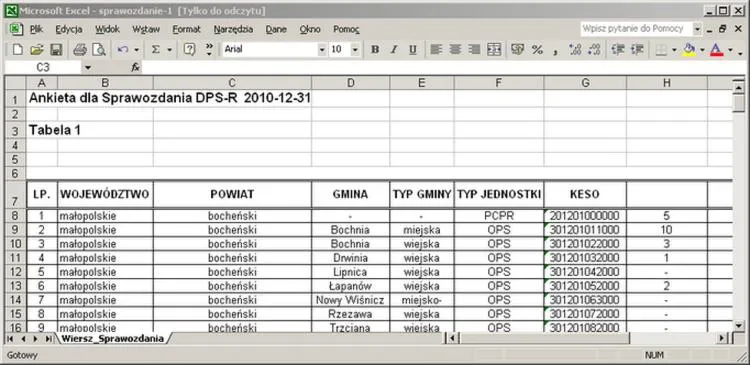Click the 'Wpisz pytanie do Pomocy' box

636,29
